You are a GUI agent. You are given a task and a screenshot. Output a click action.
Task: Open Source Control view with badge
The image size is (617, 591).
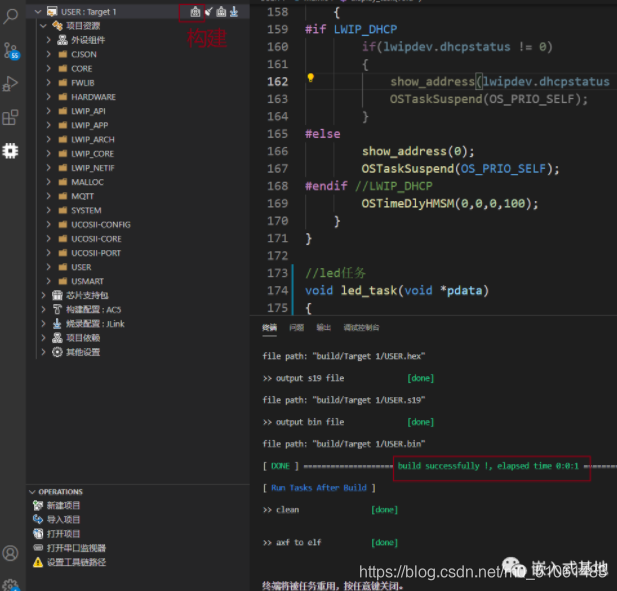11,50
